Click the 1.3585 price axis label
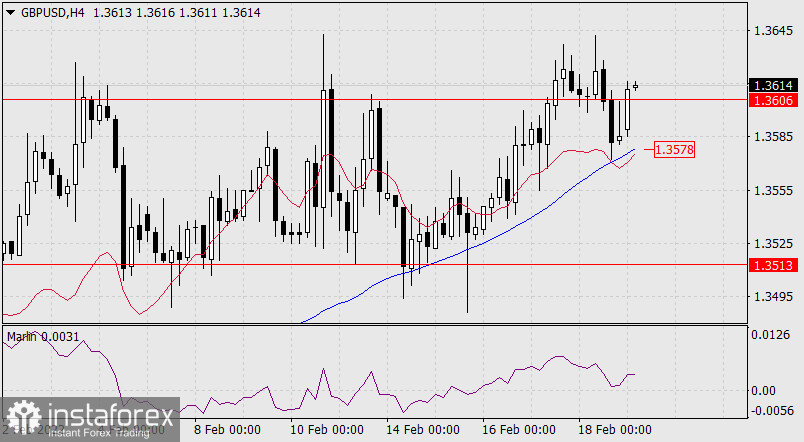Screen dimensions: 804x442 click(773, 137)
